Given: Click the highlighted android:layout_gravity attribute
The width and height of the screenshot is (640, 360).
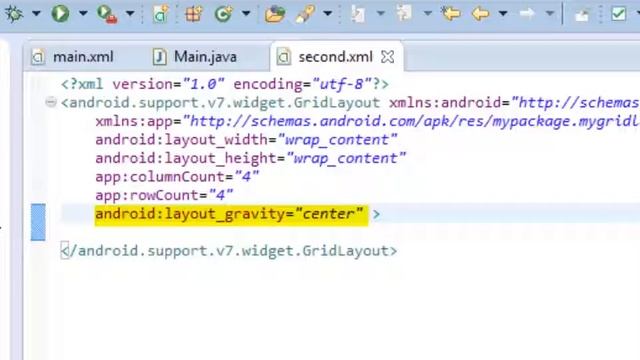Looking at the screenshot, I should tap(231, 215).
